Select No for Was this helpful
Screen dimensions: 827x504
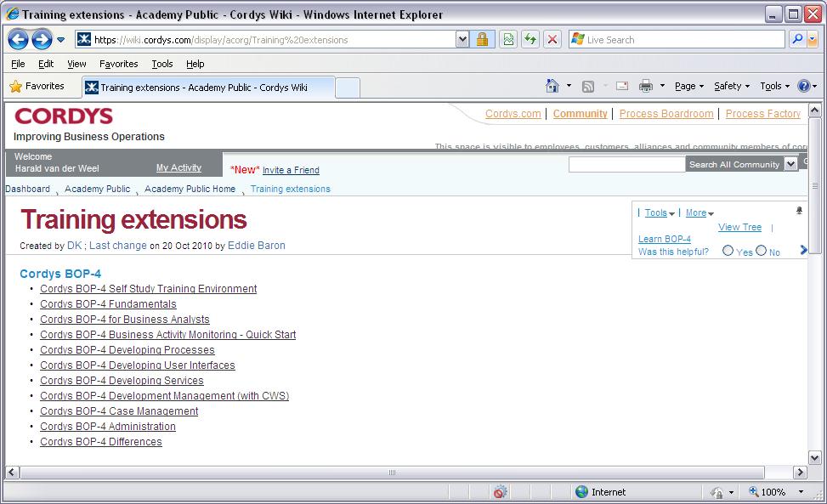point(761,251)
